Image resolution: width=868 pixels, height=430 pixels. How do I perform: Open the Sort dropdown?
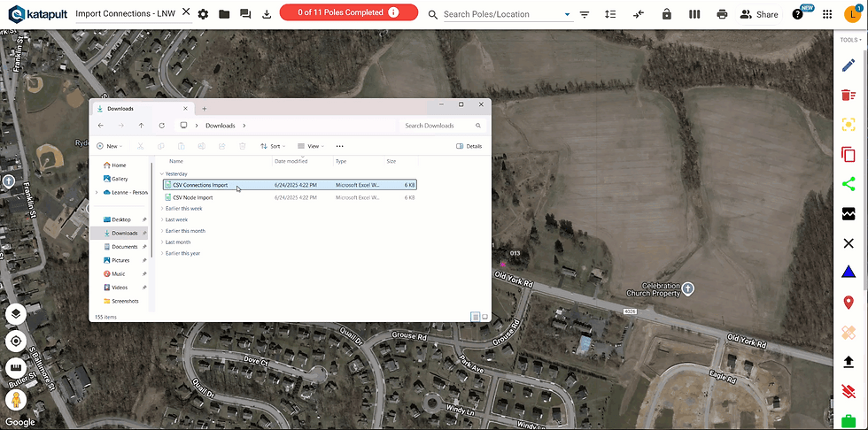pos(273,146)
